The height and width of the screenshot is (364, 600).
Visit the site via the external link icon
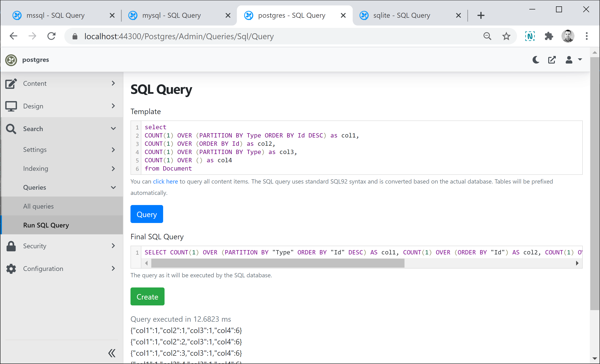(552, 60)
